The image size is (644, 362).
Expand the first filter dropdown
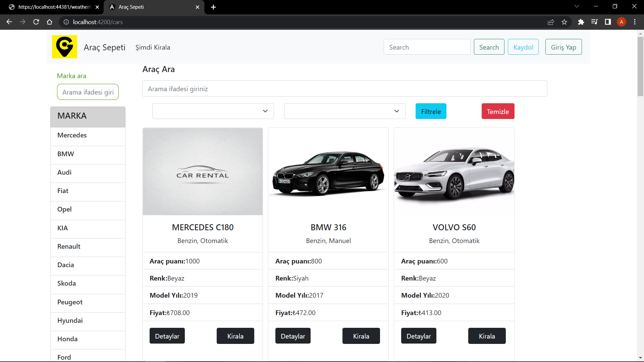[x=213, y=111]
